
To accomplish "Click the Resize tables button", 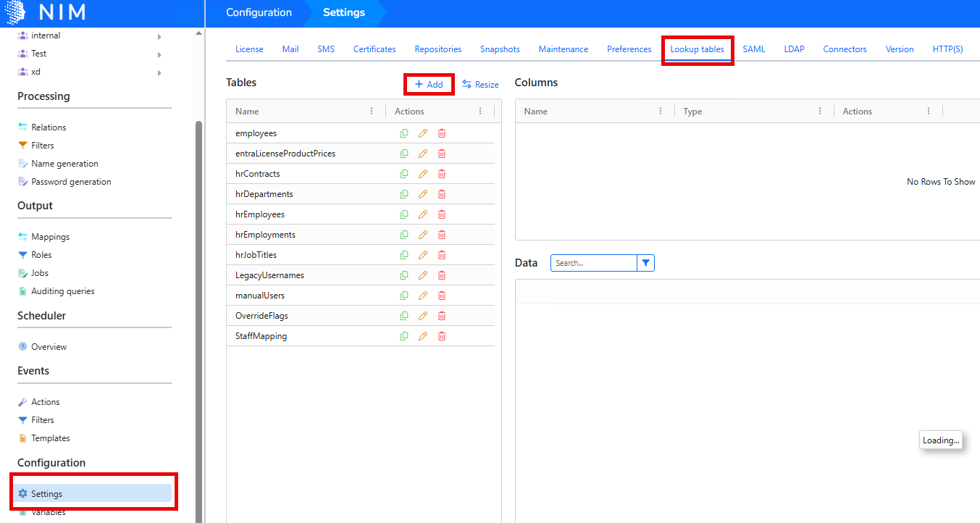I will 480,85.
